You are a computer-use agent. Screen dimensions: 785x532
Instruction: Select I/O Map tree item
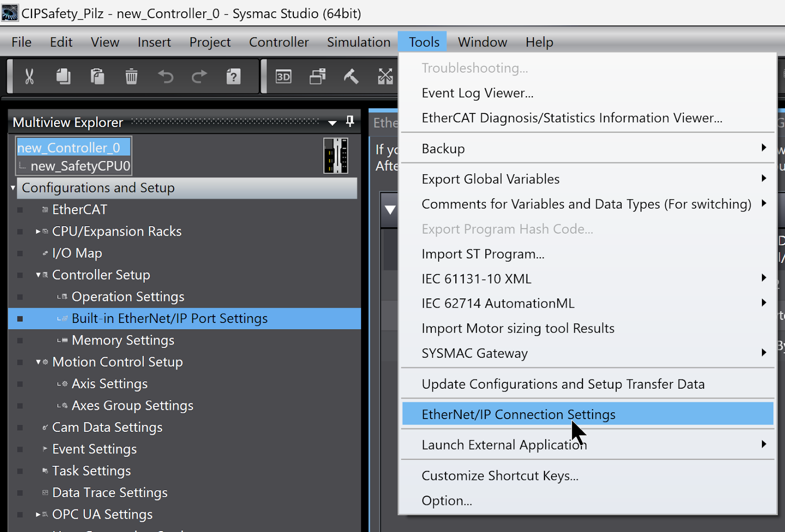(x=77, y=253)
